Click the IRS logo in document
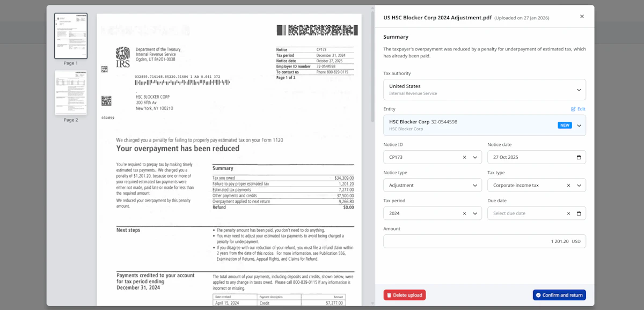The image size is (644, 310). point(123,57)
